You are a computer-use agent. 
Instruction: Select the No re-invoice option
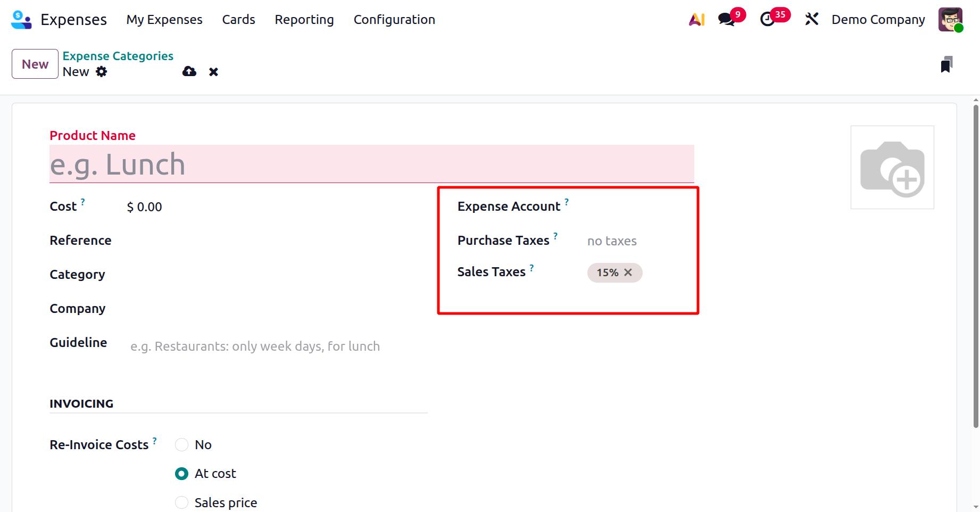pos(182,445)
